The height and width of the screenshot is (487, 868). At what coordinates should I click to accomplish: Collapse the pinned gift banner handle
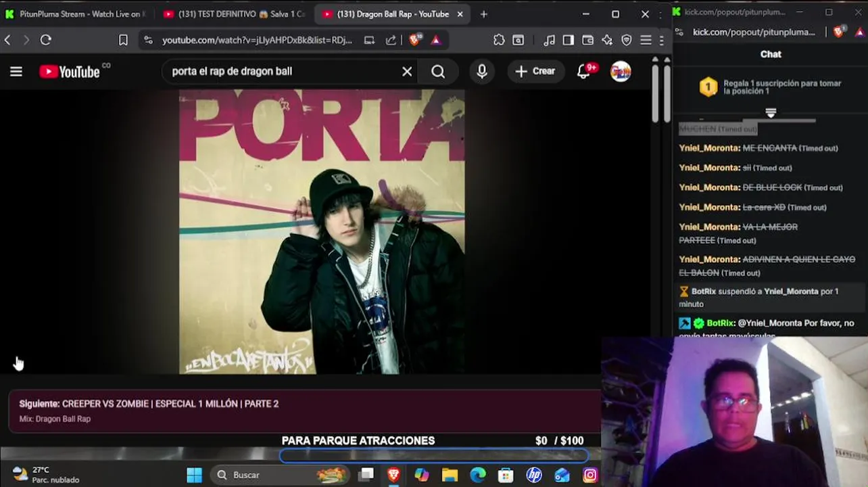tap(771, 113)
